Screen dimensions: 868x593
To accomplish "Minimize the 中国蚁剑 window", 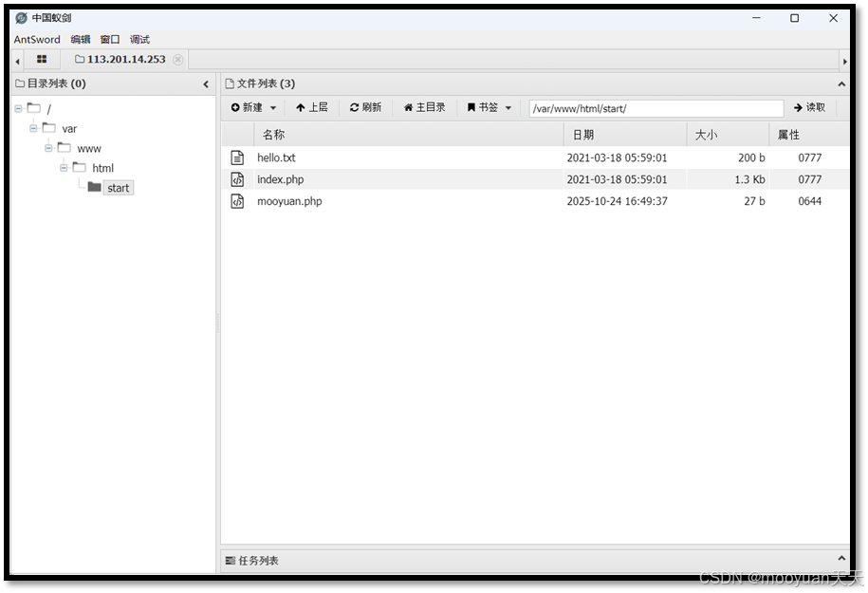I will (x=756, y=18).
